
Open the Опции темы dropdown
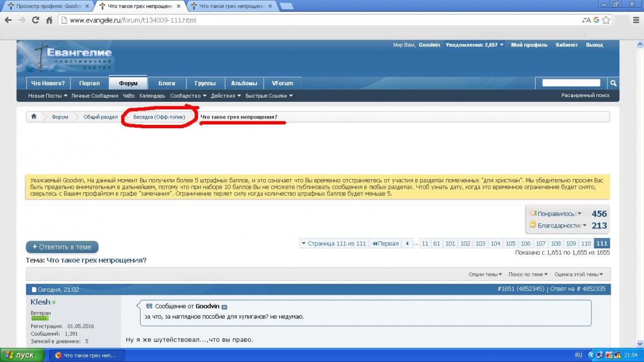tap(485, 274)
